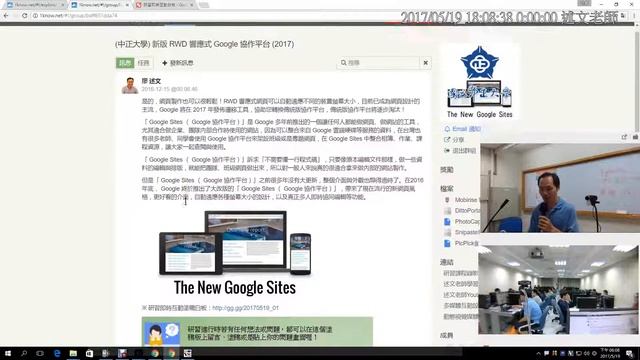Go back with the browser back arrow
Screen dimensions: 640x360
pyautogui.click(x=6, y=16)
